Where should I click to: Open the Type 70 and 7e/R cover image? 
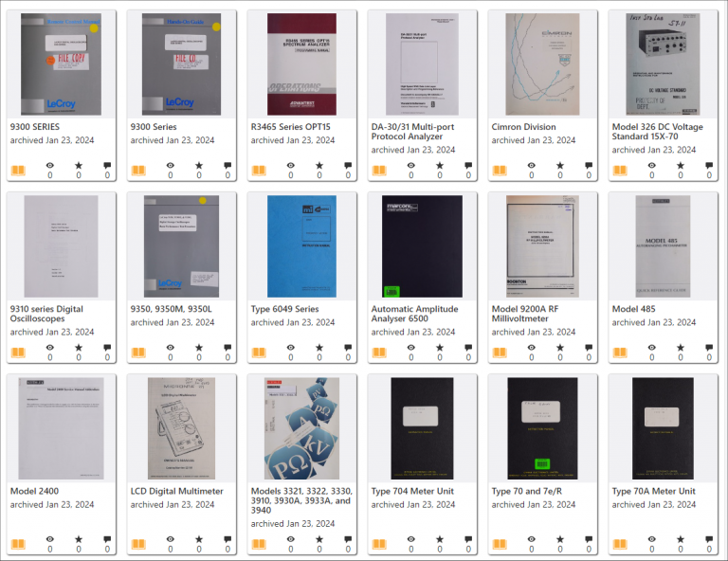(543, 428)
